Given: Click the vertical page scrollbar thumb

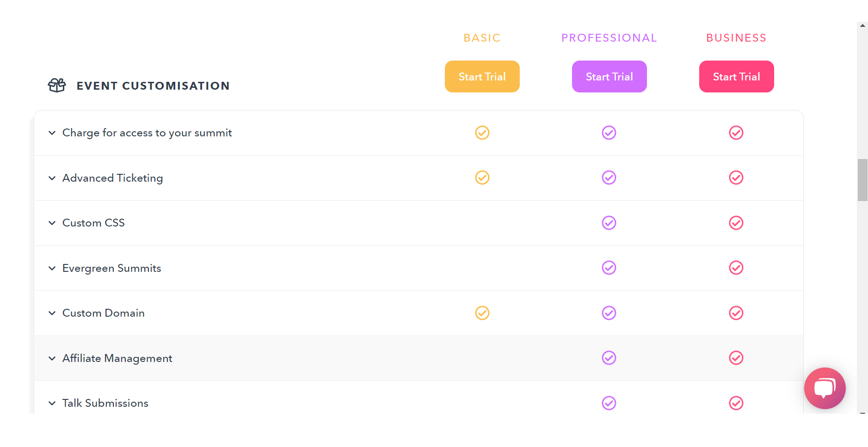Looking at the screenshot, I should point(862,180).
